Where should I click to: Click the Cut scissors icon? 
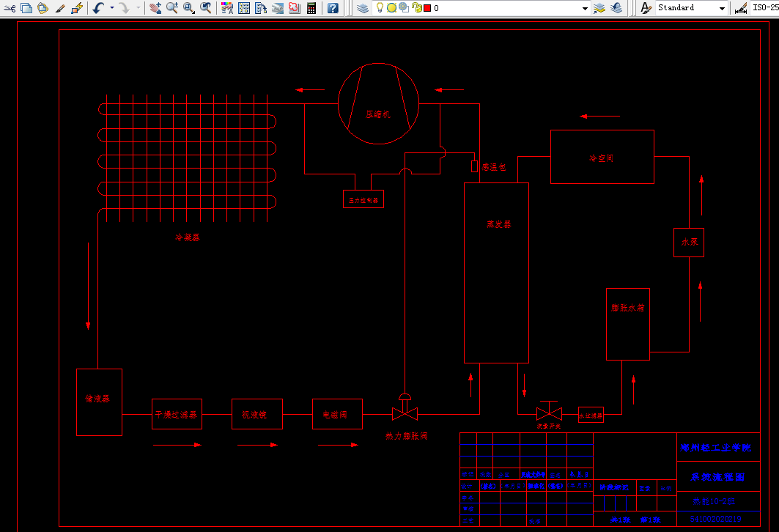click(x=10, y=8)
